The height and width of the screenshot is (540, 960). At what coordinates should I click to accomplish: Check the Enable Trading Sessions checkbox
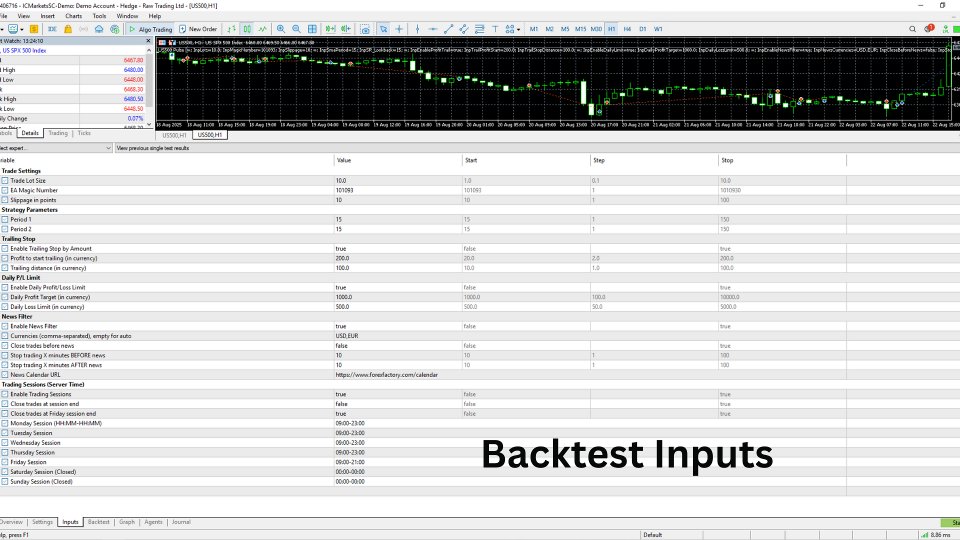click(x=5, y=394)
